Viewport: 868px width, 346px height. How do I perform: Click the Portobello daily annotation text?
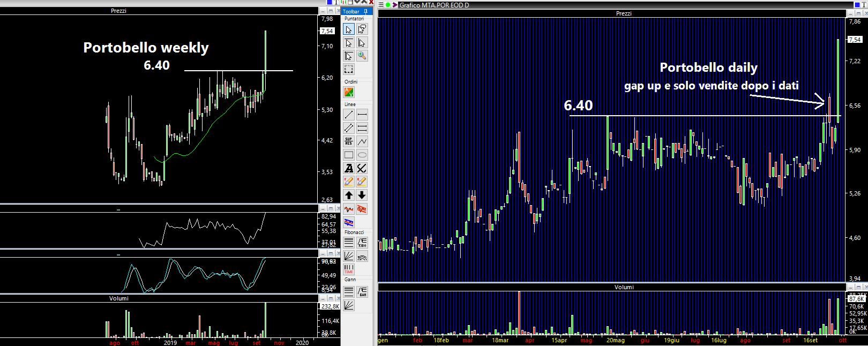click(708, 67)
